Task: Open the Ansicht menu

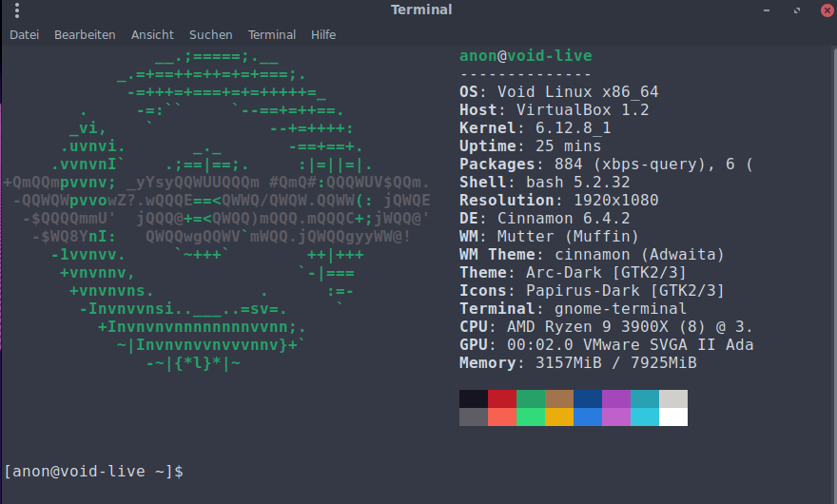Action: 152,34
